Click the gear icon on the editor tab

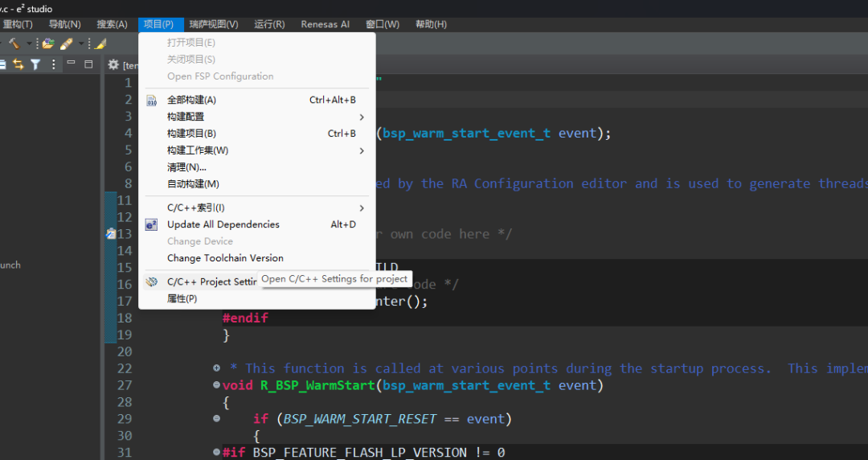point(113,64)
